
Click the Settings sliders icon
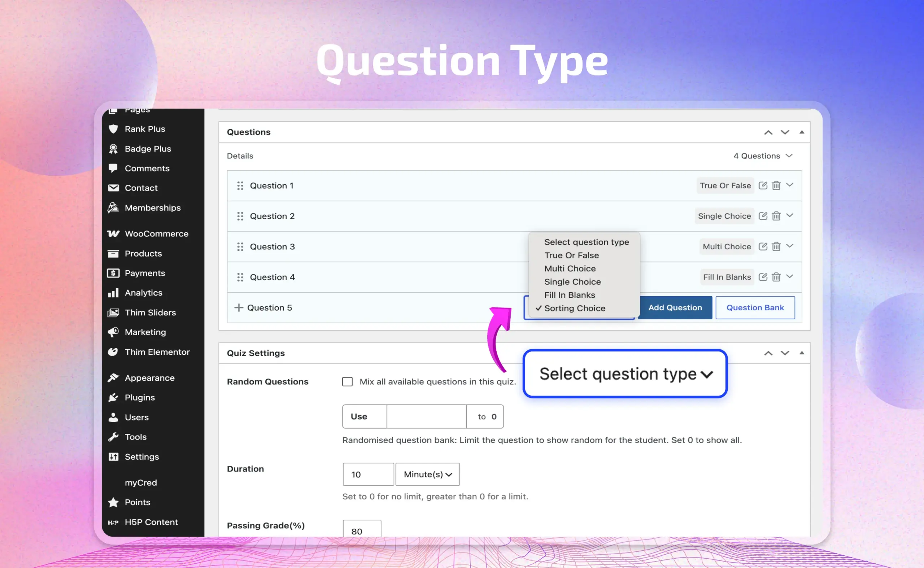click(113, 457)
